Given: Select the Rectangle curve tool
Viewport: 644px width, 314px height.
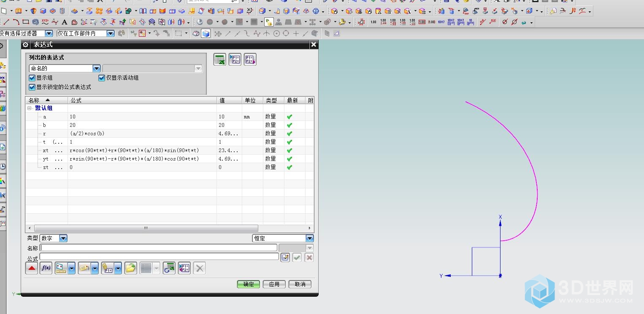Looking at the screenshot, I should coord(26,22).
